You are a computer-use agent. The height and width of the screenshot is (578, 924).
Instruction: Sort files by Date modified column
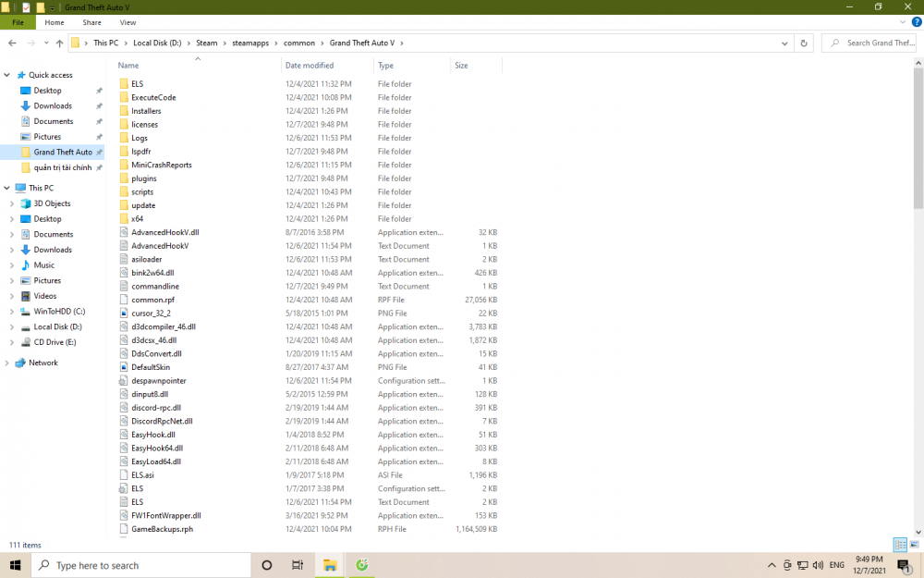(310, 66)
